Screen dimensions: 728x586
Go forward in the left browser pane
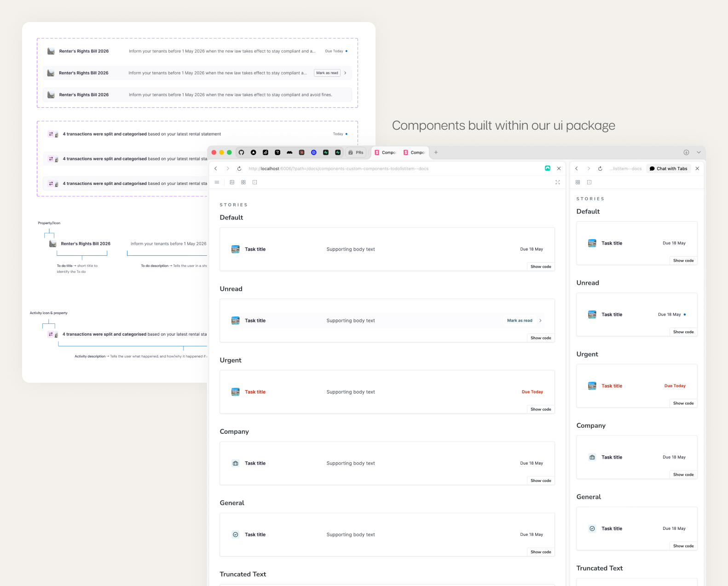click(228, 168)
